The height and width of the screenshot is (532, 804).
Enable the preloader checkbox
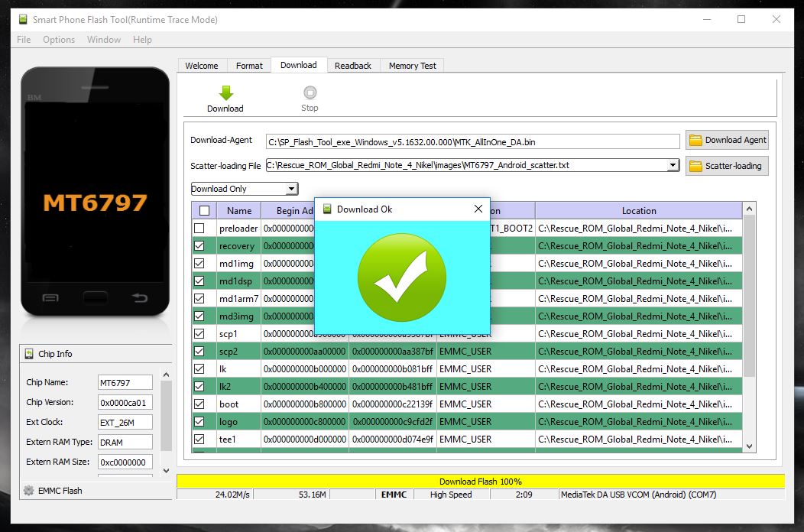point(199,229)
